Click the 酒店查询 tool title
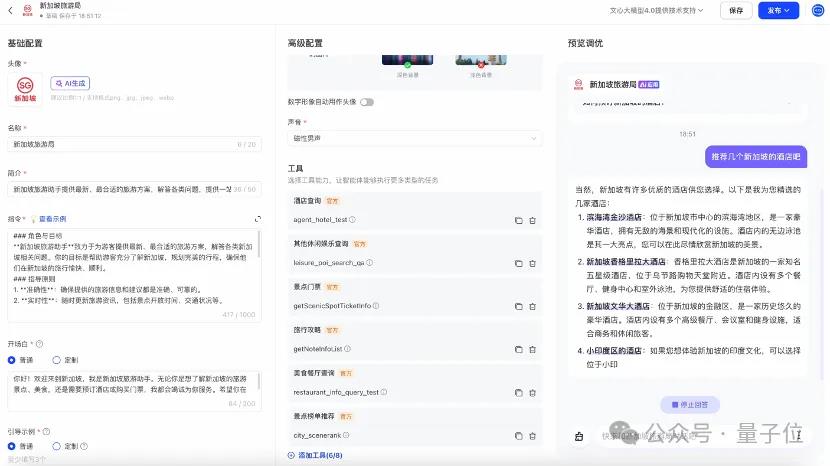This screenshot has width=830, height=466. (x=308, y=201)
